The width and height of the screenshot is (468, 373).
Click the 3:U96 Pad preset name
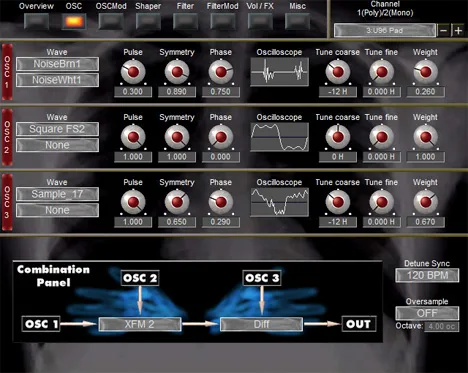click(385, 31)
